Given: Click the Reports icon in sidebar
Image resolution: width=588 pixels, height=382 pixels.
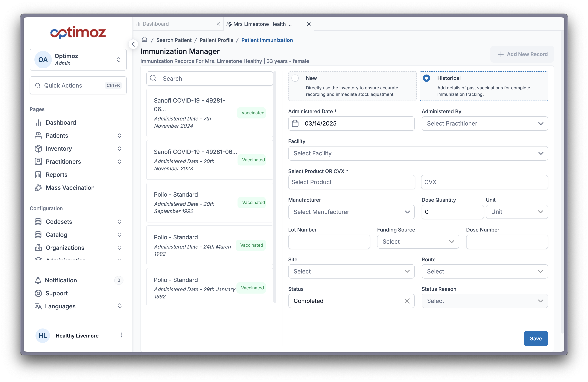Looking at the screenshot, I should coord(38,175).
